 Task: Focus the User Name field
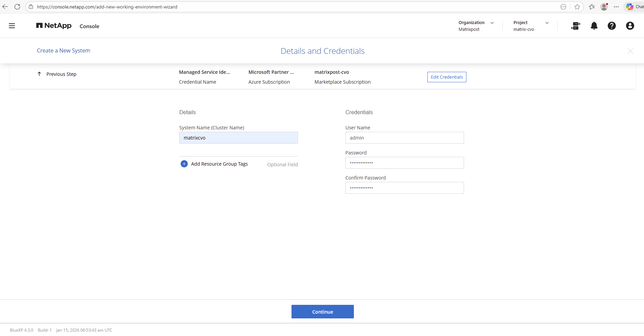[x=404, y=138]
